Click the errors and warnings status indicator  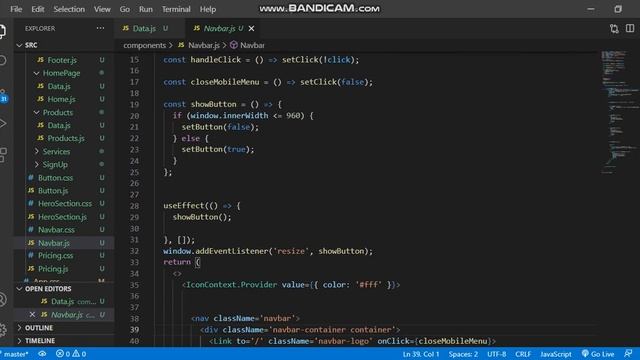point(71,354)
